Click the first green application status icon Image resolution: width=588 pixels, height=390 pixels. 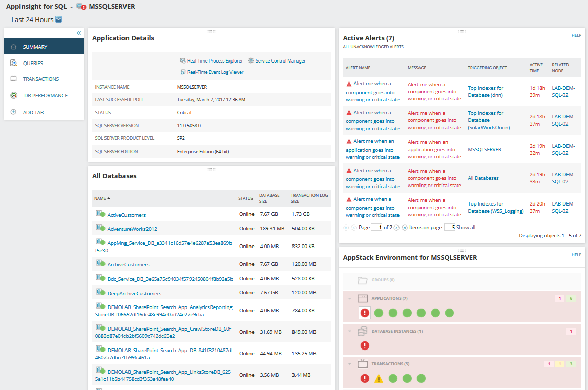point(379,313)
